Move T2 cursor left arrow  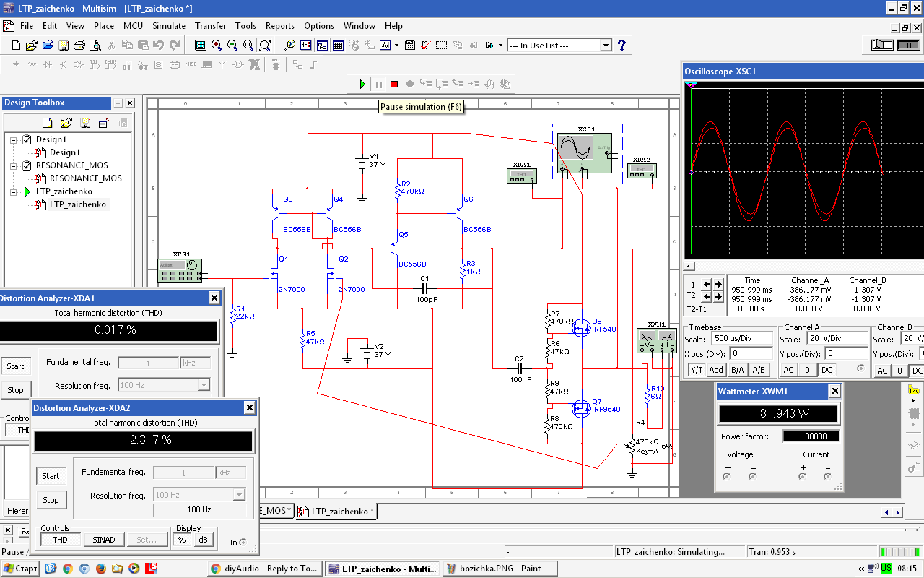click(707, 296)
